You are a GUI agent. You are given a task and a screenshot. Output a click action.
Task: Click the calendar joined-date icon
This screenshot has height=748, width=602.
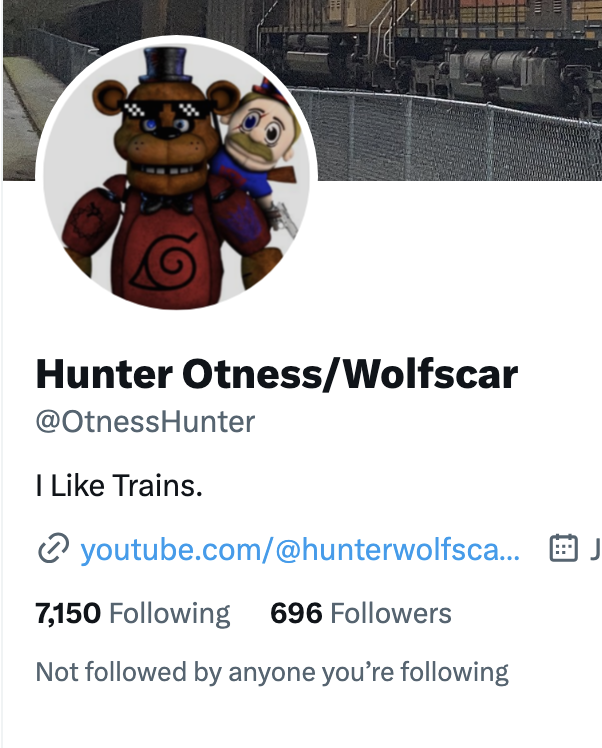pos(563,548)
